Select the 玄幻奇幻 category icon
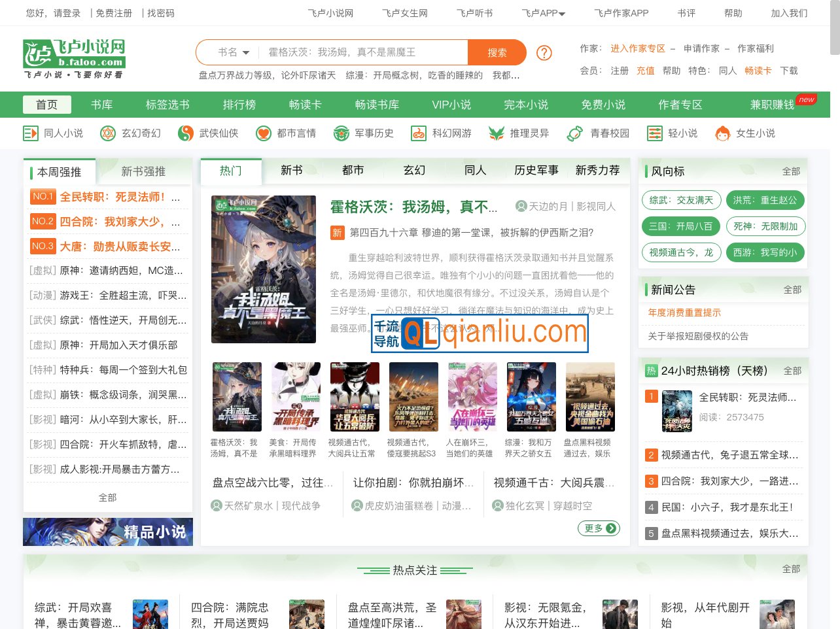 pyautogui.click(x=107, y=133)
